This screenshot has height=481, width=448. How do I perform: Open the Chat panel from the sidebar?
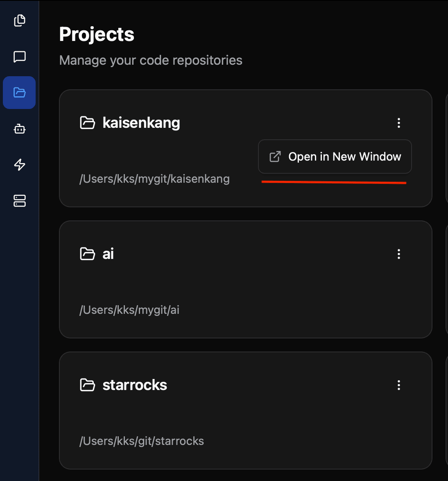coord(19,57)
